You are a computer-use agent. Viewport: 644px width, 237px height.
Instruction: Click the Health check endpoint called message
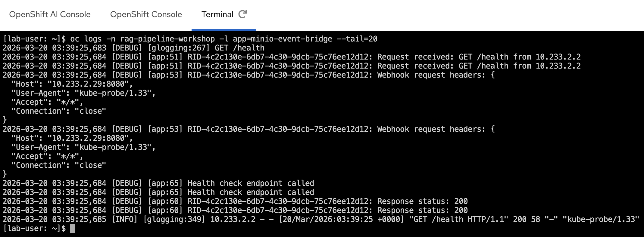click(x=250, y=183)
